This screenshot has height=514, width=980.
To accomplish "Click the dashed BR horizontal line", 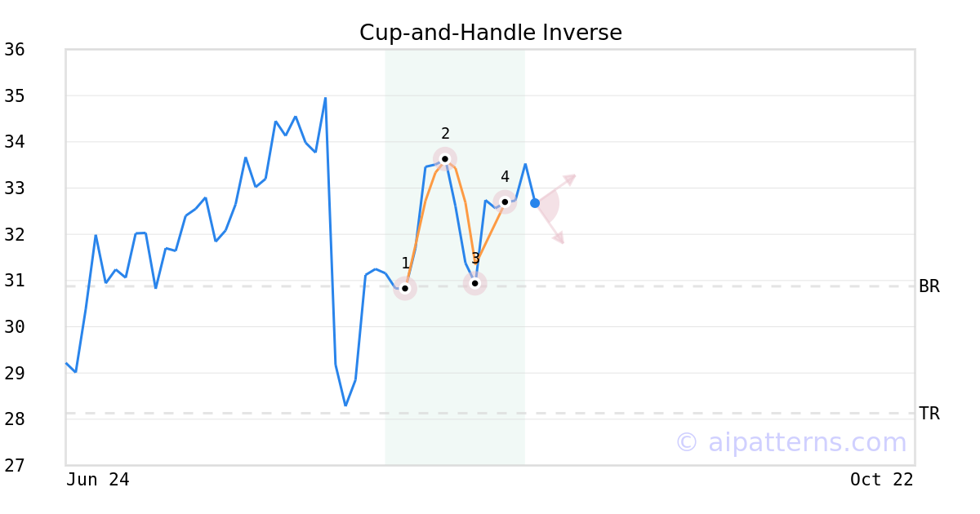I will [490, 286].
